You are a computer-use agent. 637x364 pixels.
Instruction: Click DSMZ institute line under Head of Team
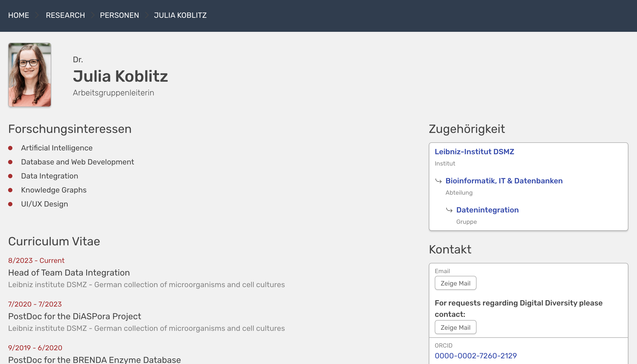[146, 284]
